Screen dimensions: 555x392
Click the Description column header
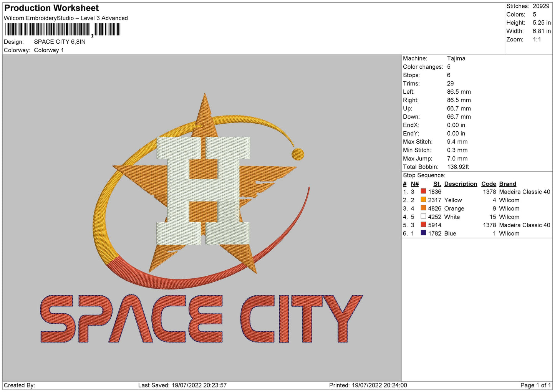pos(461,184)
